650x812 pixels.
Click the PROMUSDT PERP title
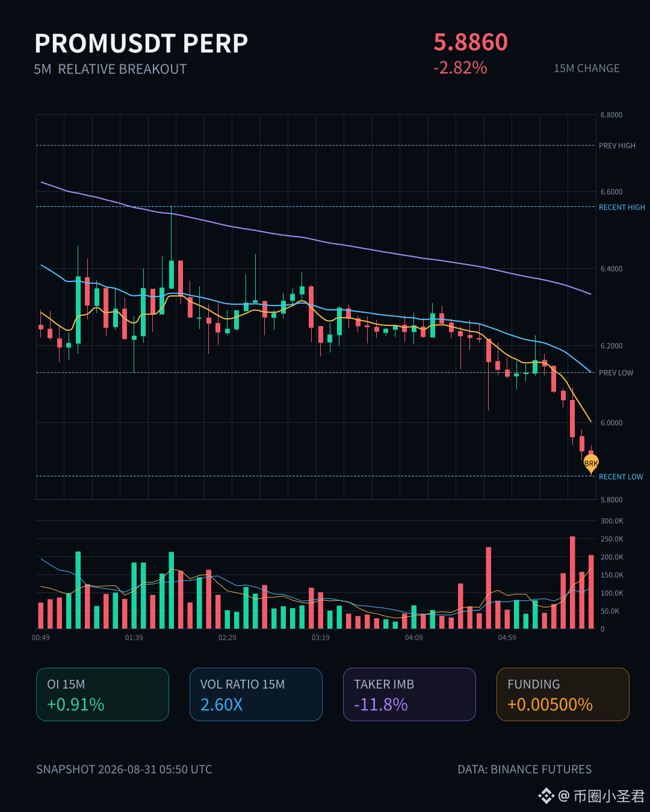[141, 43]
